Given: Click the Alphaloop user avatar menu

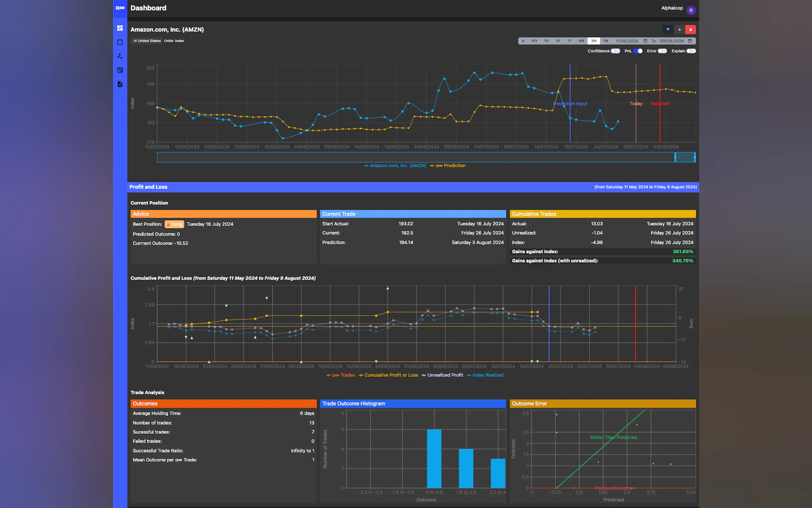Looking at the screenshot, I should (691, 11).
